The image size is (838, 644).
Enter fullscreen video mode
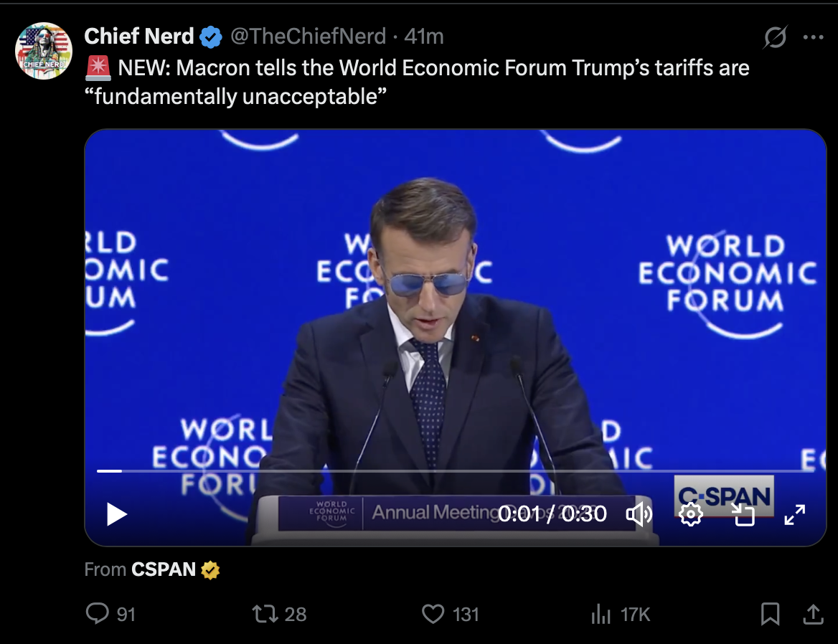click(794, 513)
